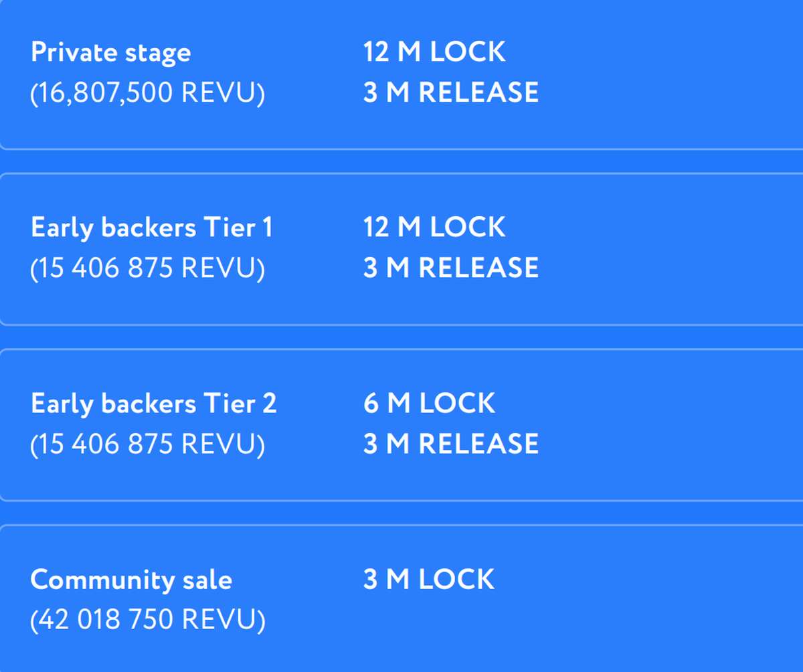Click the Tier 2 15 406 875 REVU amount
The width and height of the screenshot is (803, 672).
click(147, 444)
